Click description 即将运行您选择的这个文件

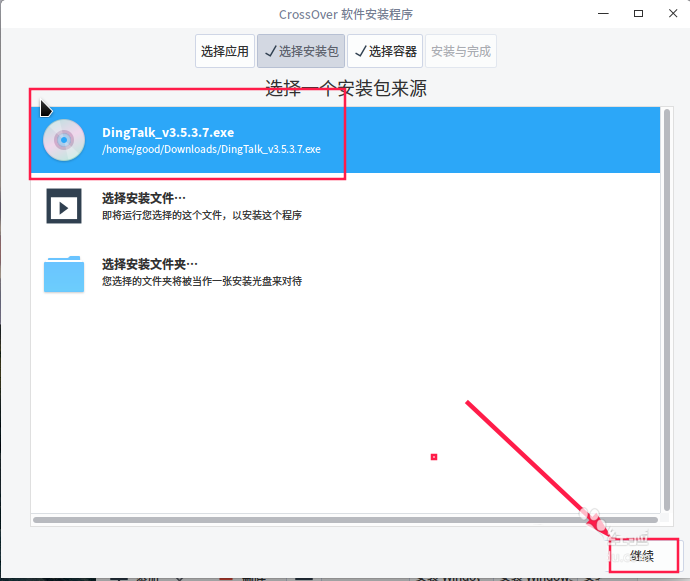202,215
